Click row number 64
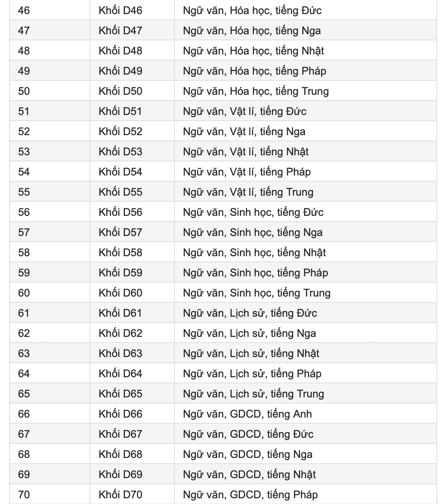Image resolution: width=444 pixels, height=504 pixels. point(24,373)
